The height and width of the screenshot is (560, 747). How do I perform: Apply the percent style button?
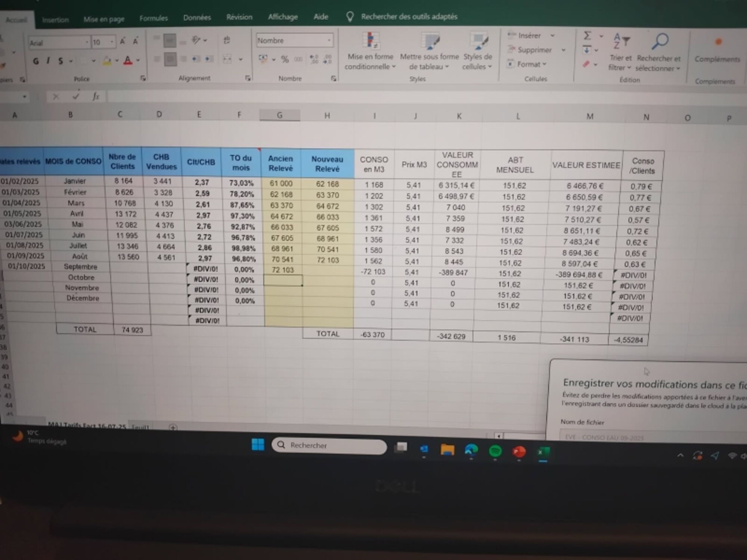[x=285, y=59]
